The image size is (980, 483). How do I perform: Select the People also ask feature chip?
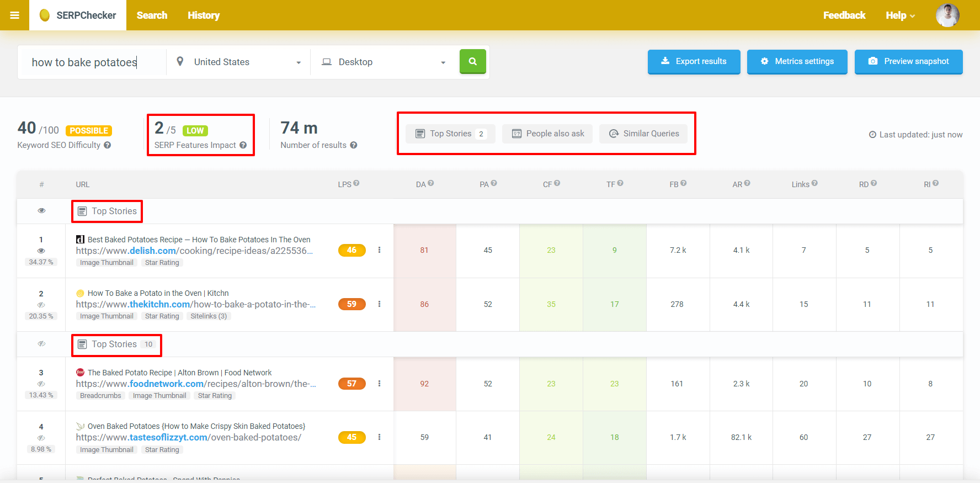(547, 134)
